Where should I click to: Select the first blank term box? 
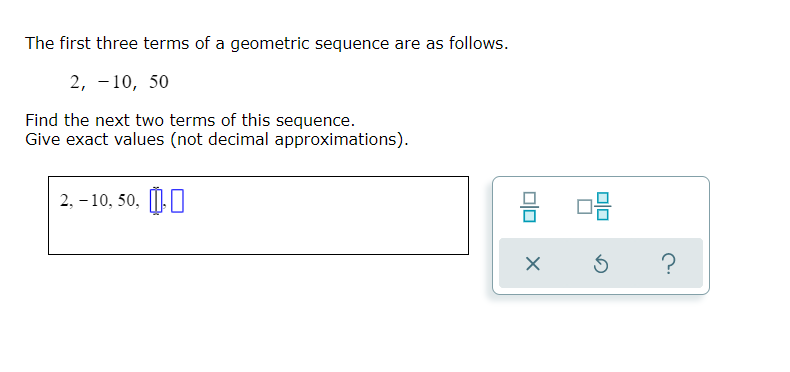(x=156, y=201)
